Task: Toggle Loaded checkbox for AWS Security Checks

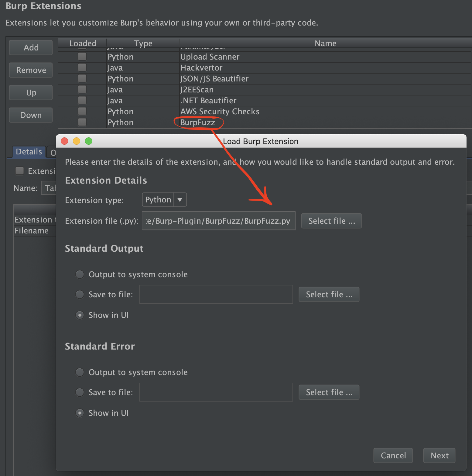Action: (x=82, y=111)
